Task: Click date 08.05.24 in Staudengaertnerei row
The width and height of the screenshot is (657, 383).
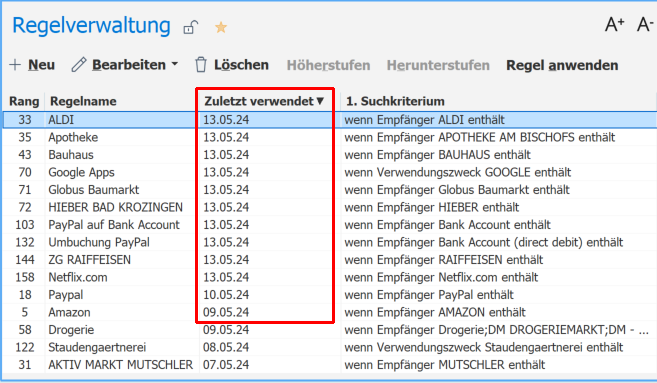Action: pyautogui.click(x=226, y=347)
